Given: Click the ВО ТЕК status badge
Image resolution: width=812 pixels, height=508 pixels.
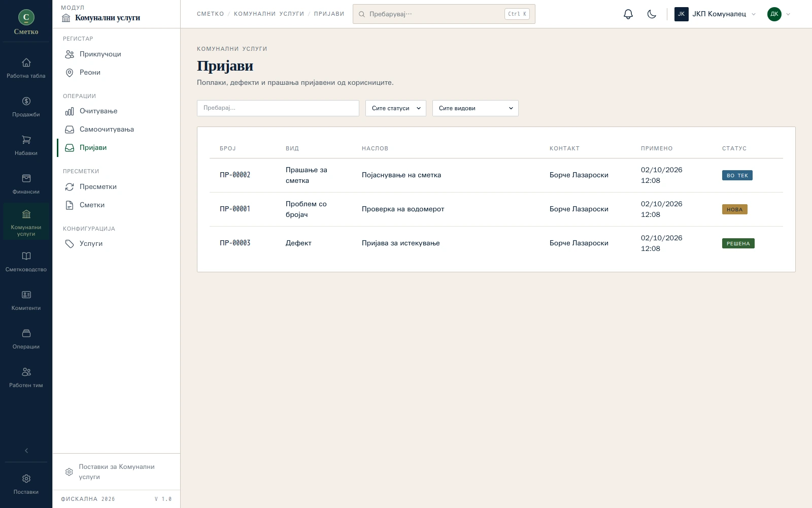Looking at the screenshot, I should click(737, 176).
